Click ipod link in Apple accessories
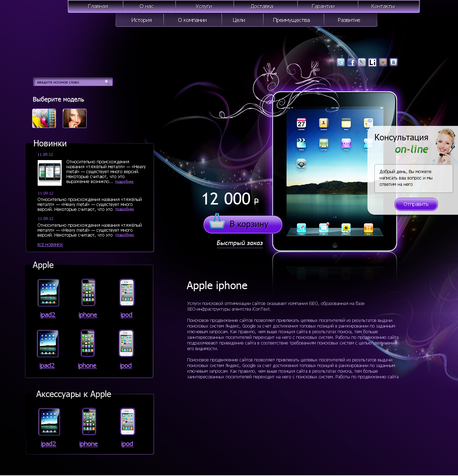Image resolution: width=458 pixels, height=476 pixels. 127,444
